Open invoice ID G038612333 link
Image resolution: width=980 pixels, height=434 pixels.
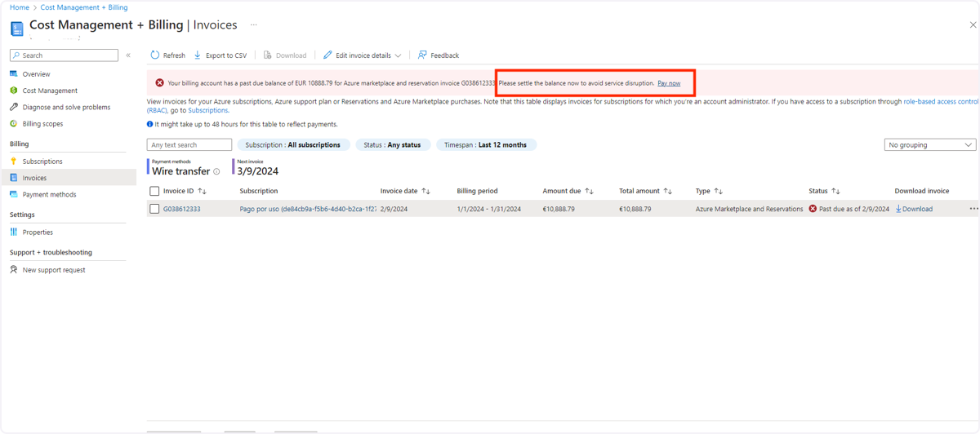182,209
